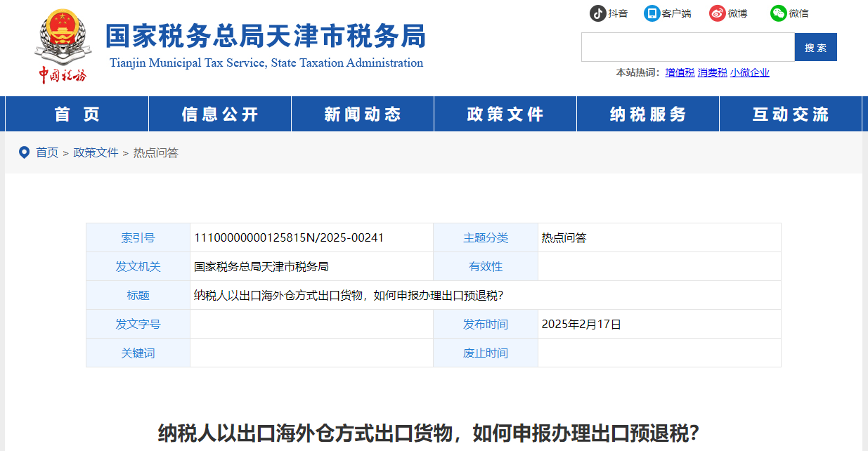The image size is (868, 451).
Task: Open the 小微企业 link
Action: [x=750, y=72]
